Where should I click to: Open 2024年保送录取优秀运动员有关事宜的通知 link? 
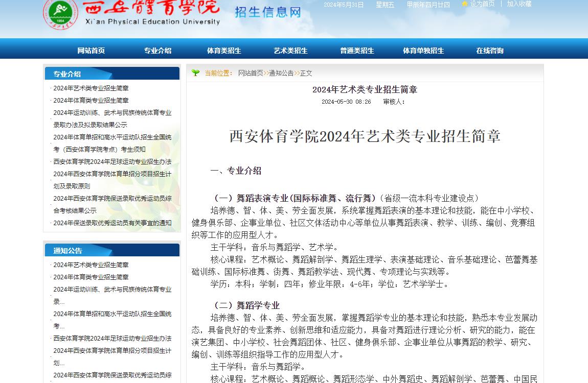[x=112, y=223]
